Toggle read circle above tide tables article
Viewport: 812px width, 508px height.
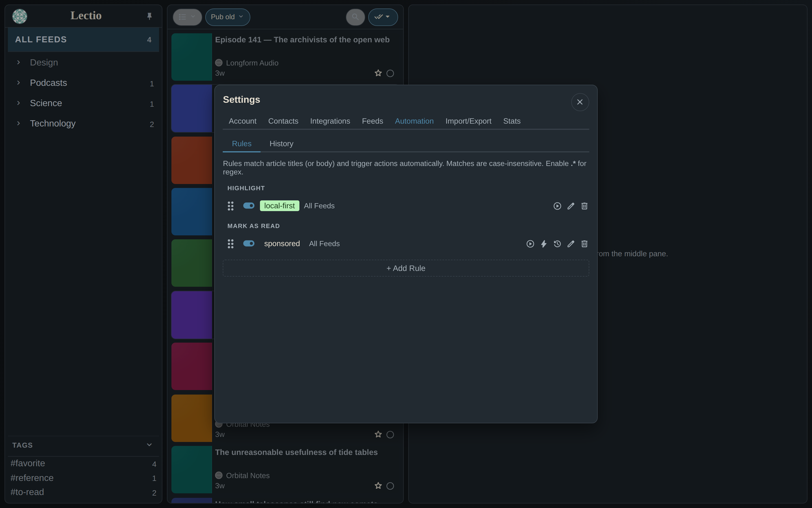click(x=390, y=434)
